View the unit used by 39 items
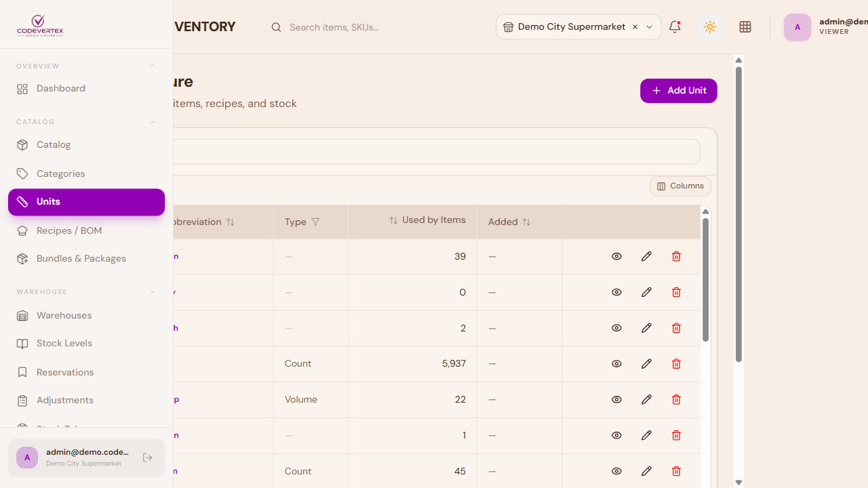 [616, 256]
